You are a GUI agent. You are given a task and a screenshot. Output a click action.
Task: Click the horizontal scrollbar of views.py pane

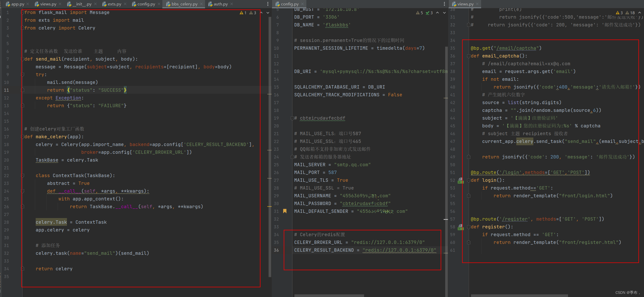519,295
